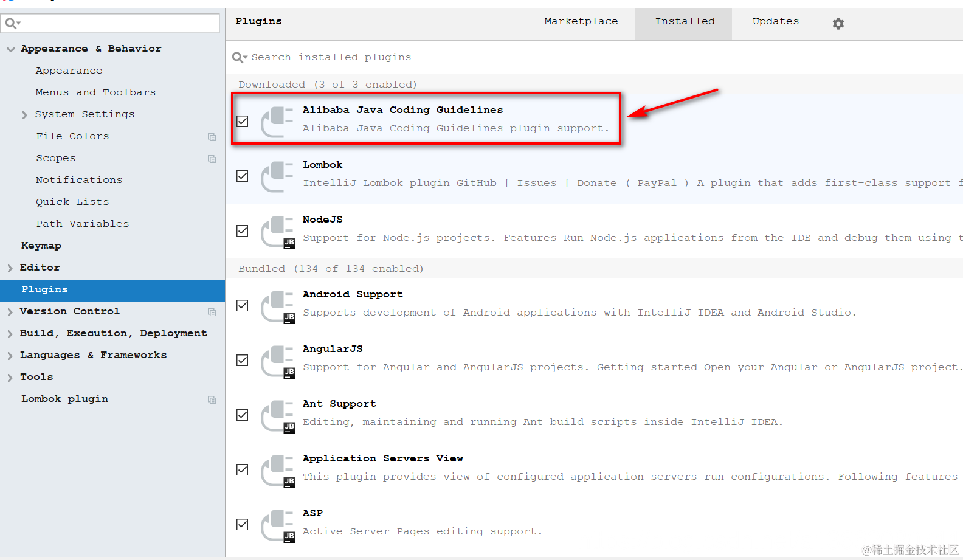Expand the Languages & Frameworks section
The width and height of the screenshot is (963, 560).
pyautogui.click(x=10, y=356)
